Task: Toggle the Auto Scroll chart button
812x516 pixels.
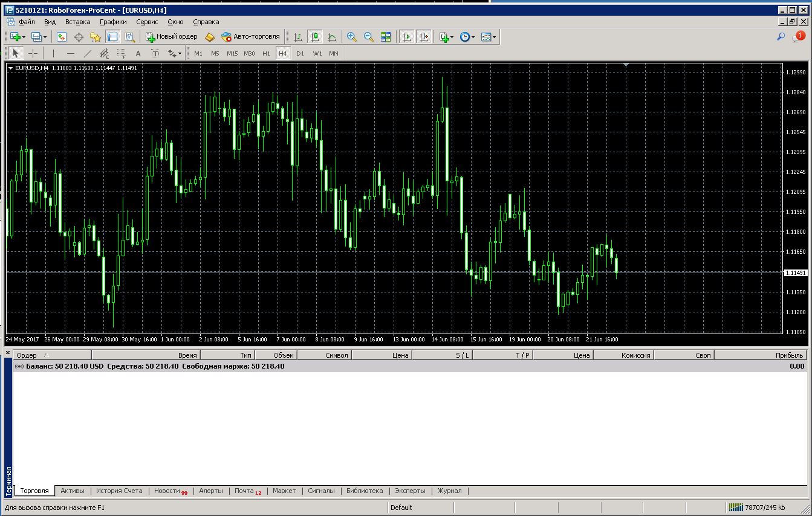Action: pyautogui.click(x=407, y=37)
